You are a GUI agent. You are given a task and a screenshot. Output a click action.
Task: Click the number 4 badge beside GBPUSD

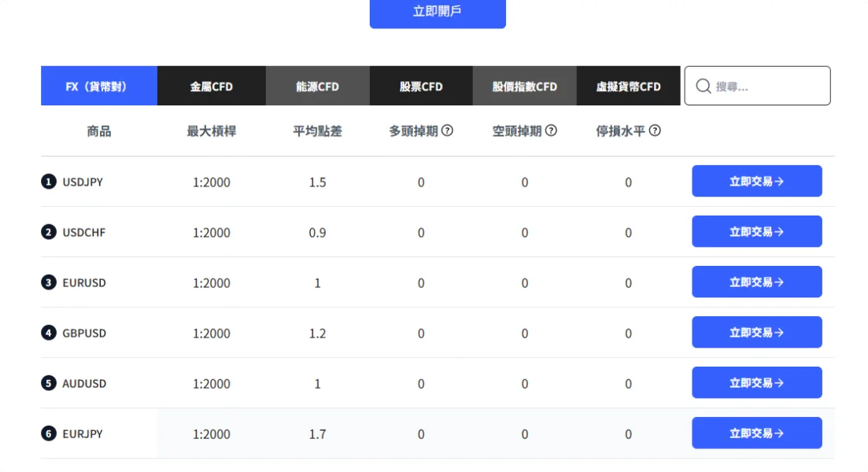(x=49, y=333)
